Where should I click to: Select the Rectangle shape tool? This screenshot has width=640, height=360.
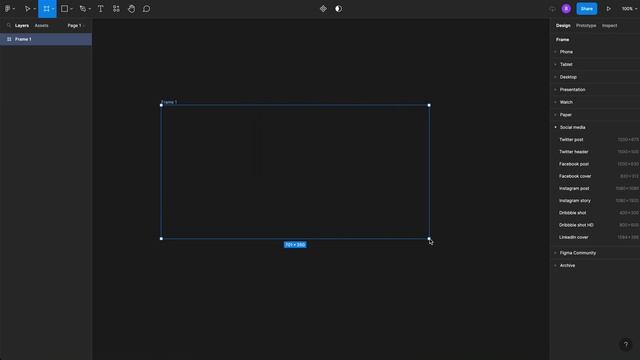64,9
